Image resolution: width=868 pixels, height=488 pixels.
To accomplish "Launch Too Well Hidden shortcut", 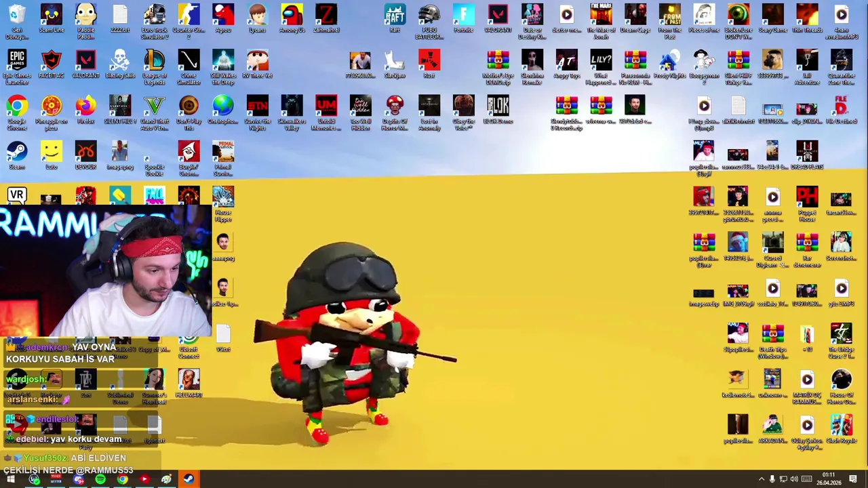I will pyautogui.click(x=361, y=112).
